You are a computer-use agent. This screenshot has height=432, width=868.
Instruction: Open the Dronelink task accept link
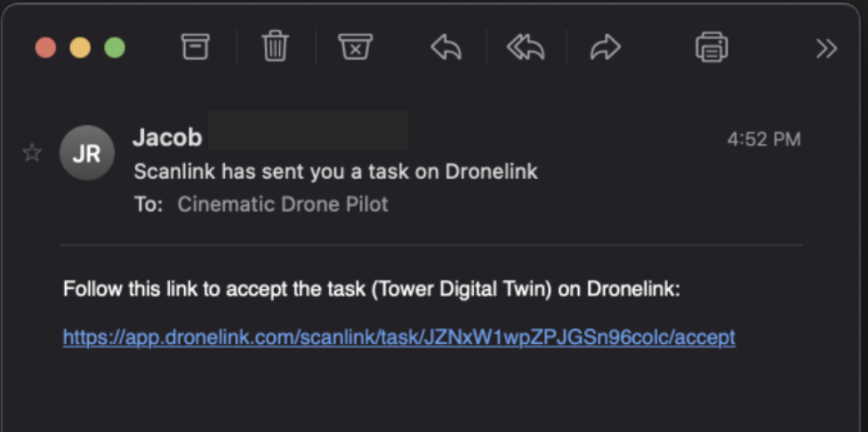click(399, 337)
